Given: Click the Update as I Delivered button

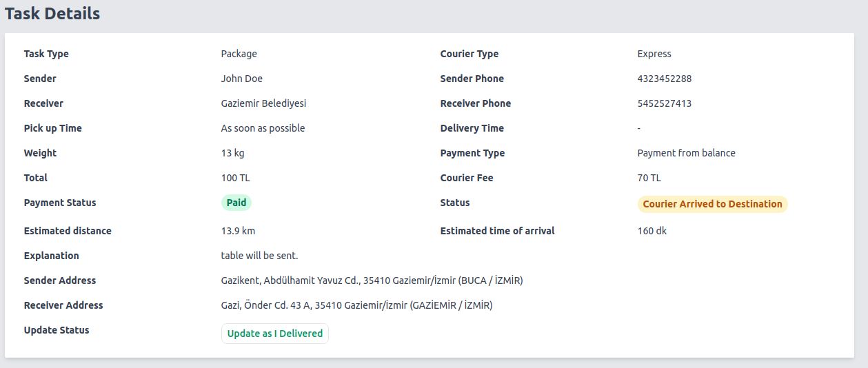Looking at the screenshot, I should [x=274, y=334].
